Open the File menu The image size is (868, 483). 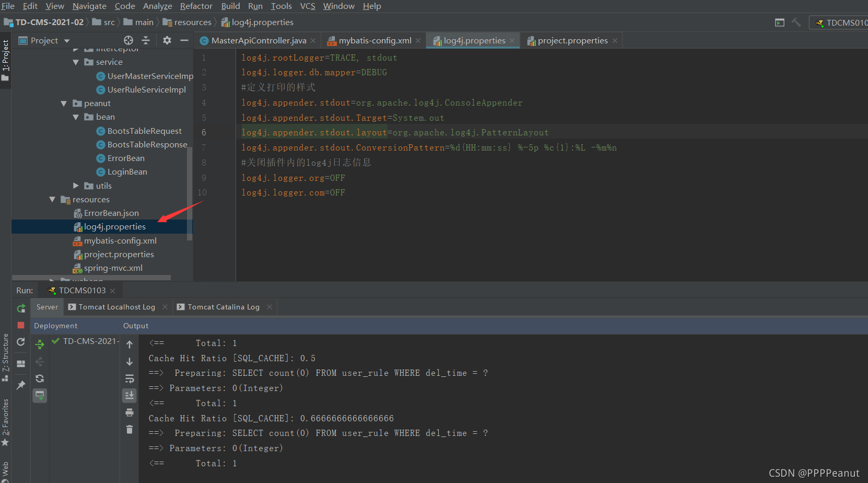pyautogui.click(x=8, y=6)
